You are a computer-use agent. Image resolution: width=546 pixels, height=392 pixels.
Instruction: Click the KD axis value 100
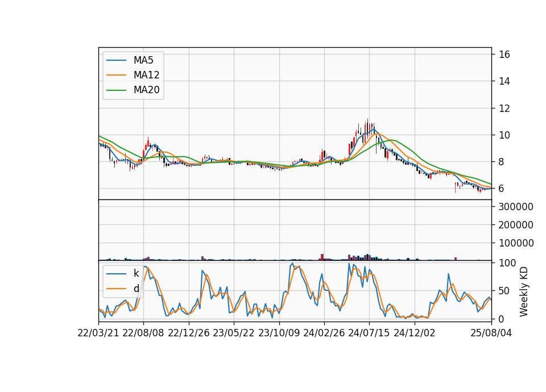[507, 263]
